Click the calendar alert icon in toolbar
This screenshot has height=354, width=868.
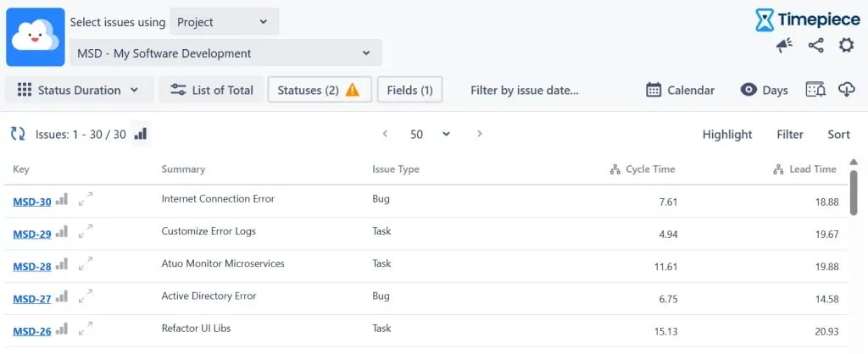[815, 90]
